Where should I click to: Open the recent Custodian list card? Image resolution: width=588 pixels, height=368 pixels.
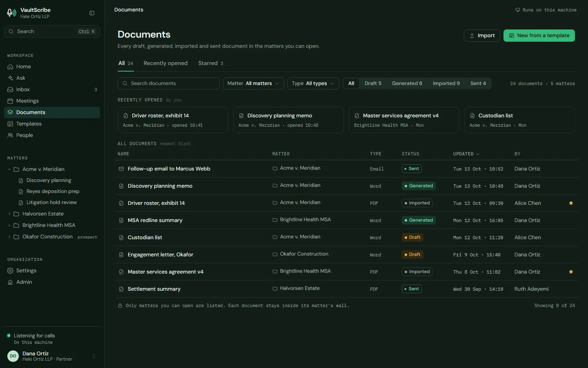click(519, 120)
